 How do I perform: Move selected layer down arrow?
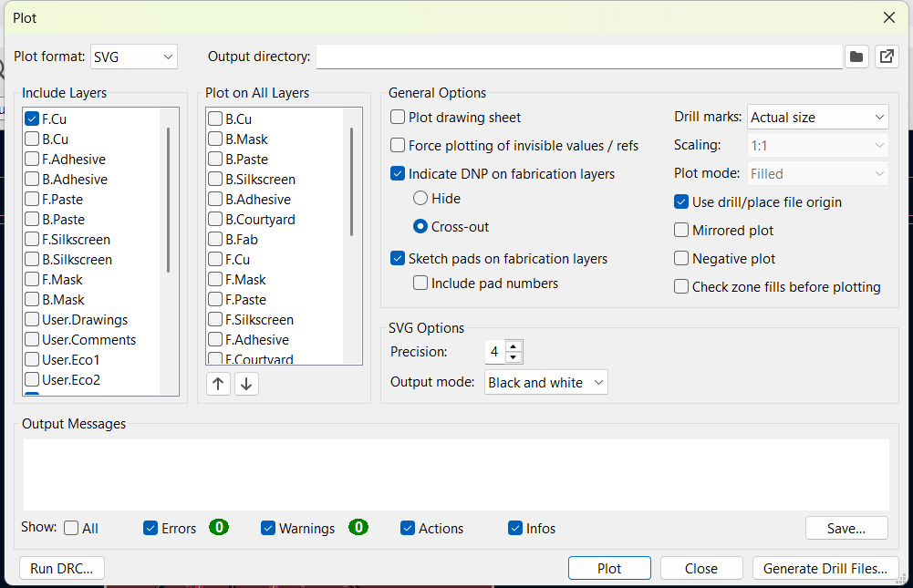(x=246, y=384)
